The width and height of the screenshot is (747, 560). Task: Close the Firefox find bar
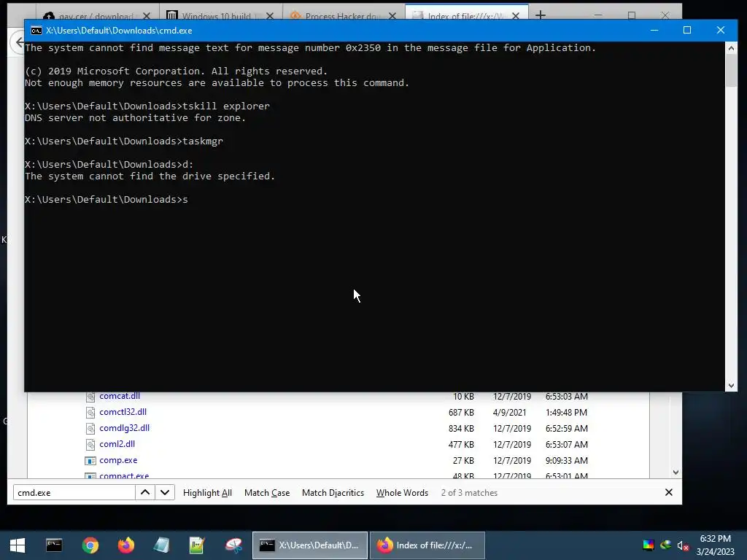[x=668, y=492]
